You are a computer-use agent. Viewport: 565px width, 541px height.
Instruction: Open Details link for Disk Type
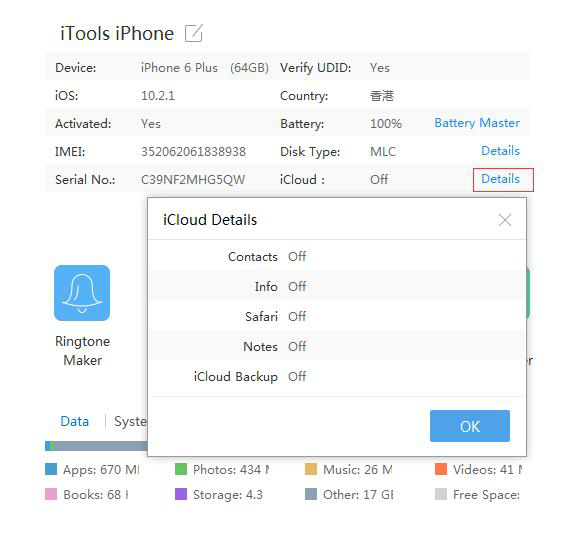(x=501, y=151)
